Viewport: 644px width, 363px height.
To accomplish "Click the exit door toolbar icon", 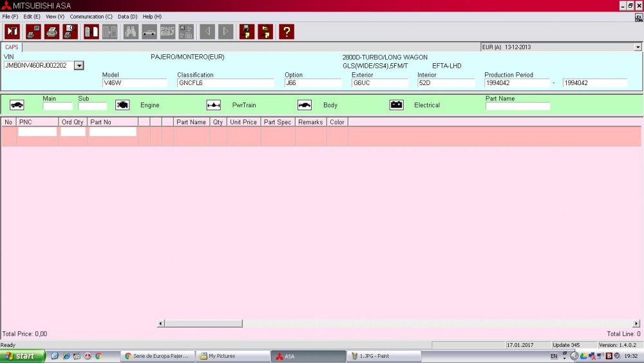I will (x=12, y=32).
